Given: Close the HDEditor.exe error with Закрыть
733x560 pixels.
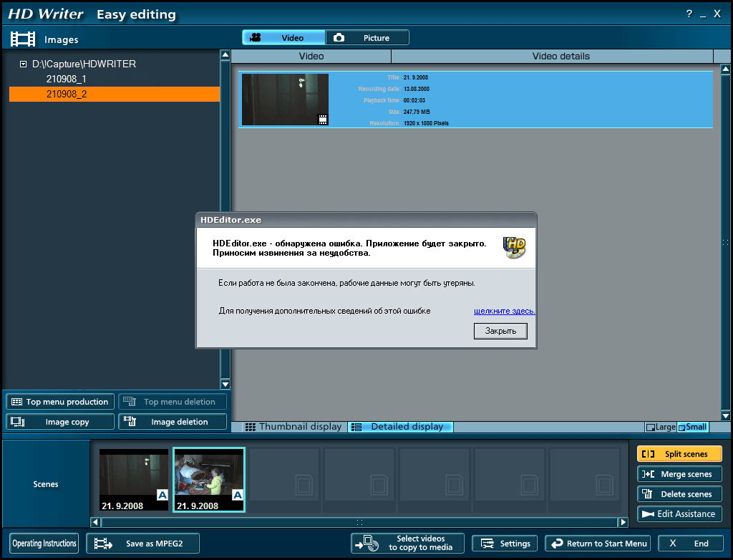Looking at the screenshot, I should [x=500, y=331].
